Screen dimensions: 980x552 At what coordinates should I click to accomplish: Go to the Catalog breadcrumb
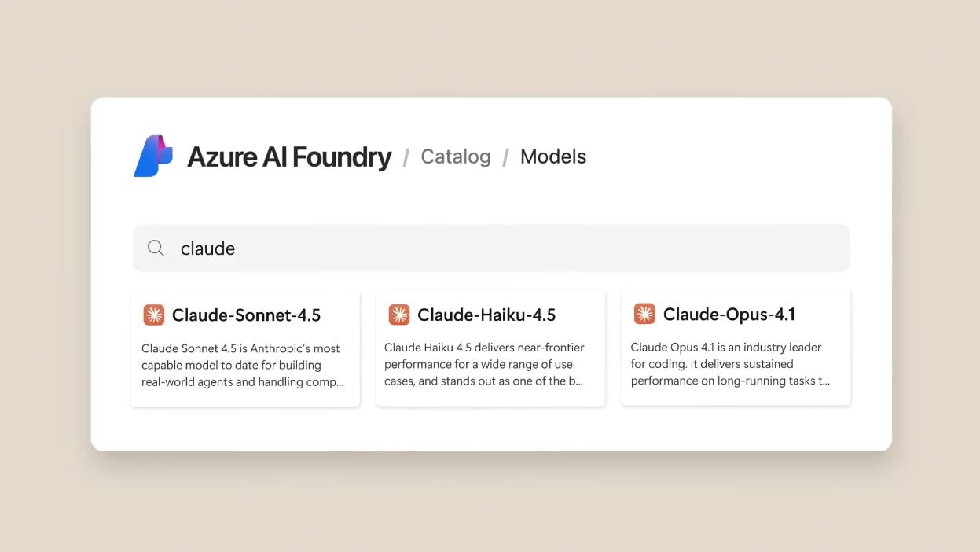pyautogui.click(x=455, y=156)
